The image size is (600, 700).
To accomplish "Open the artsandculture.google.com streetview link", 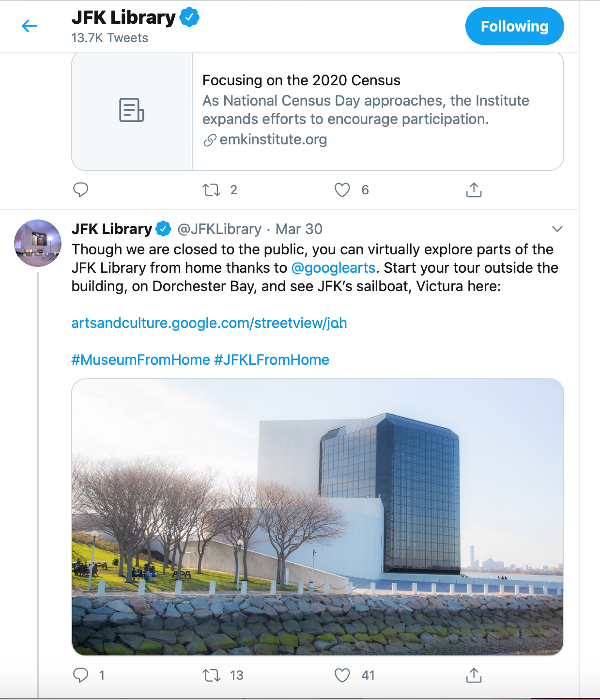I will tap(209, 323).
